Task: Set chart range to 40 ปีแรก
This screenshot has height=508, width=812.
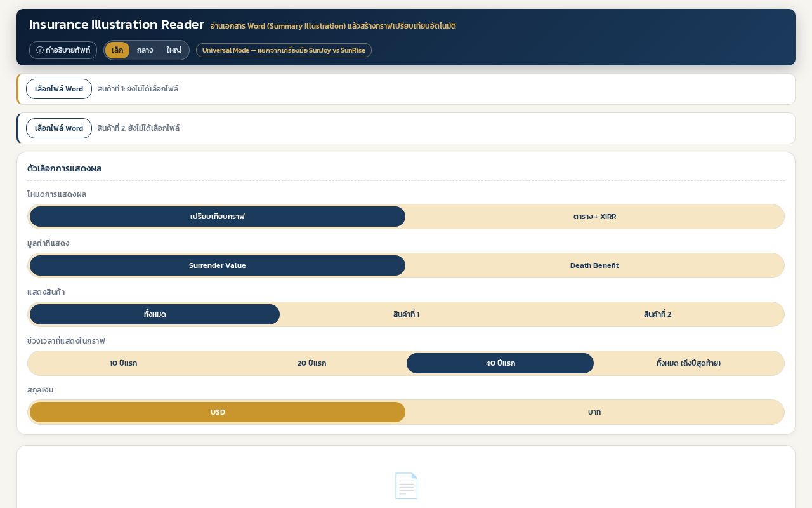Action: [x=500, y=363]
